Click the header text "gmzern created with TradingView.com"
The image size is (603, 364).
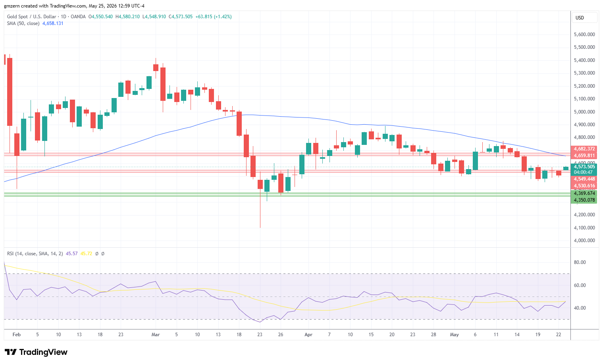coord(46,6)
